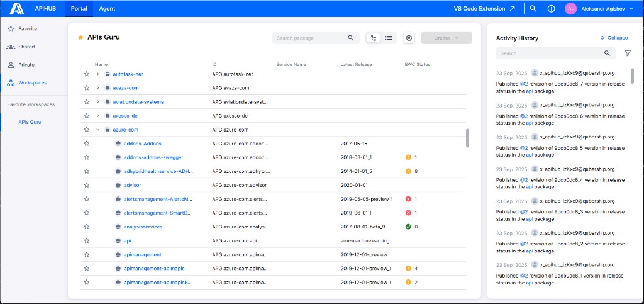Click the package icon beside advisor
This screenshot has width=644, height=304.
[118, 185]
